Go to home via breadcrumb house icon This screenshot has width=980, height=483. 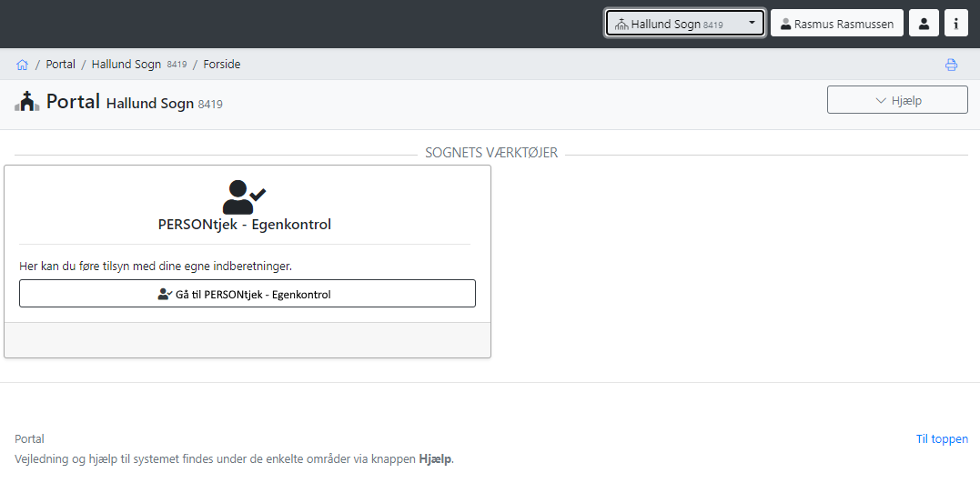coord(23,65)
